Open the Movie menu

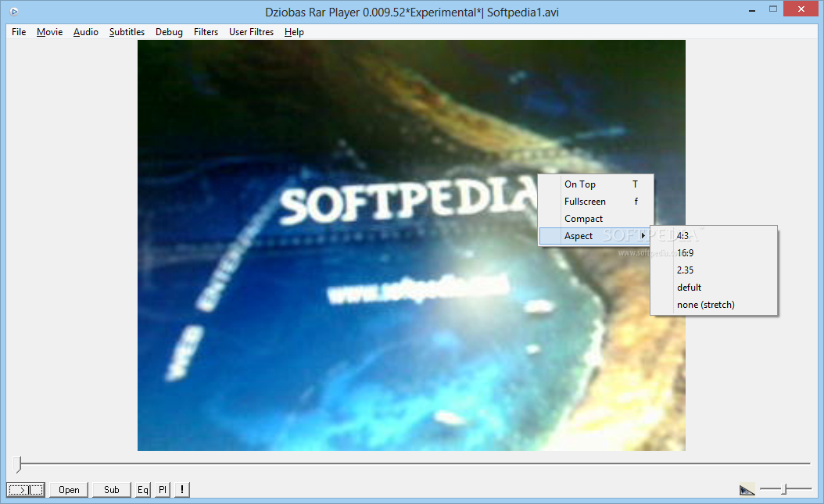point(49,32)
